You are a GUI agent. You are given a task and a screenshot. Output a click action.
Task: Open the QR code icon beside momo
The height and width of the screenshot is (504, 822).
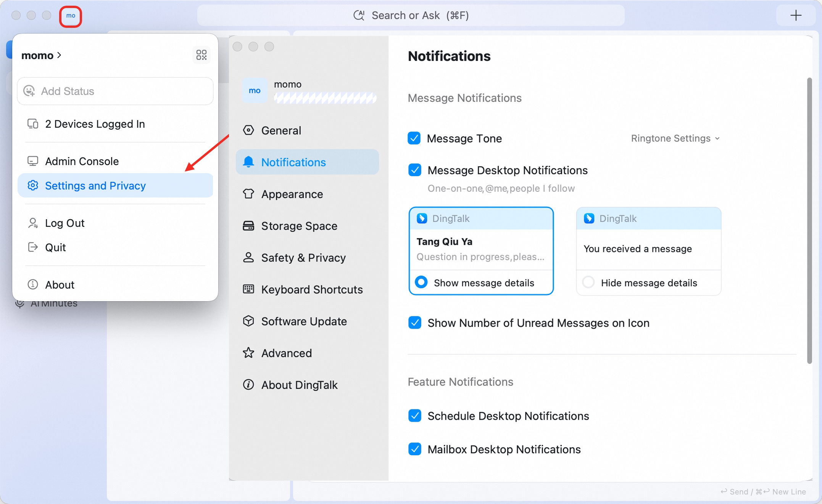pos(201,55)
